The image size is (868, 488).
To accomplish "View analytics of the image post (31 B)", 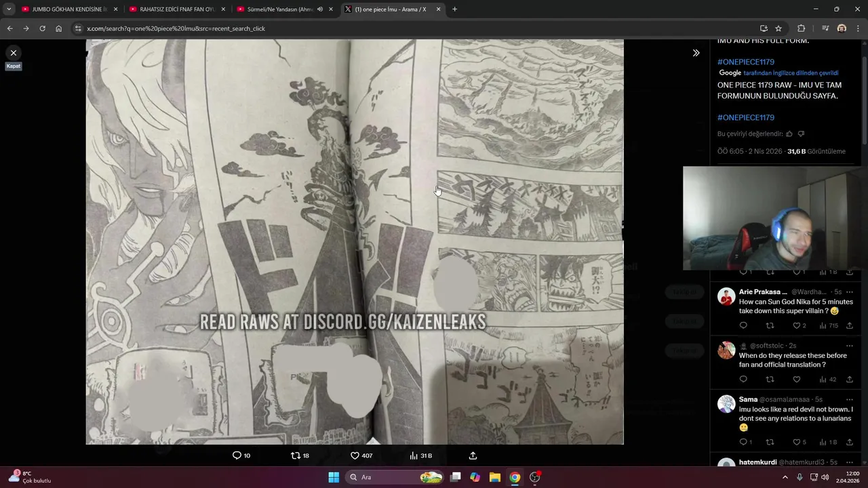I will point(420,455).
